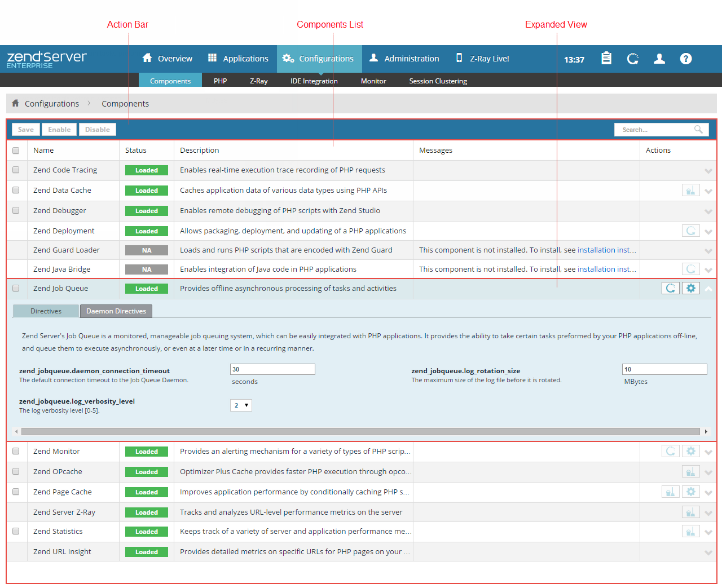Open the Z-Ray submenu tab
The width and height of the screenshot is (722, 588).
(258, 81)
